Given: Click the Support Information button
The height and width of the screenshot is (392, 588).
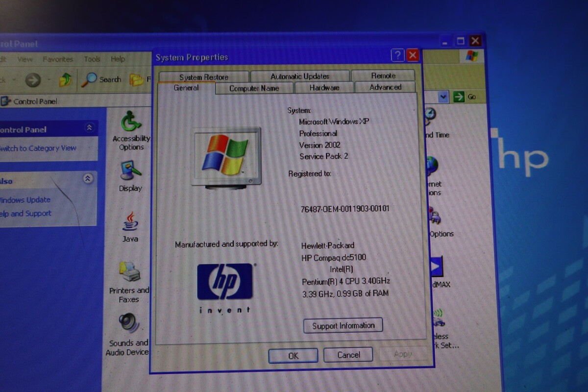Looking at the screenshot, I should pos(343,326).
